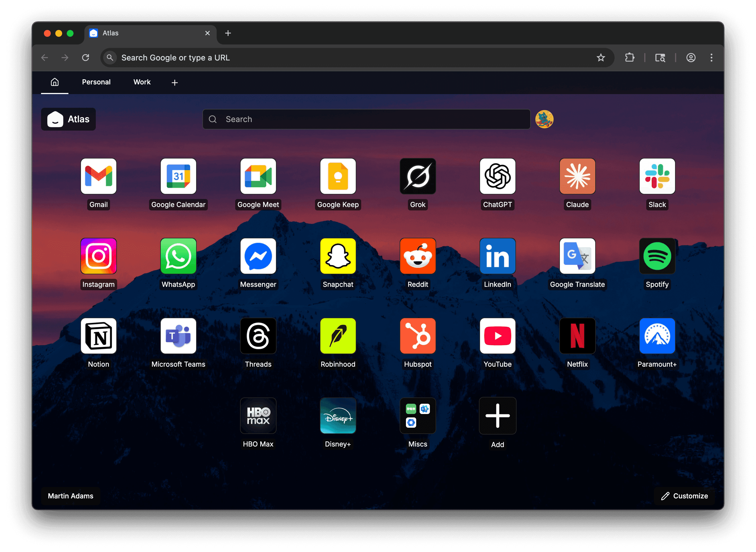Open the browser three-dot menu

[x=711, y=58]
